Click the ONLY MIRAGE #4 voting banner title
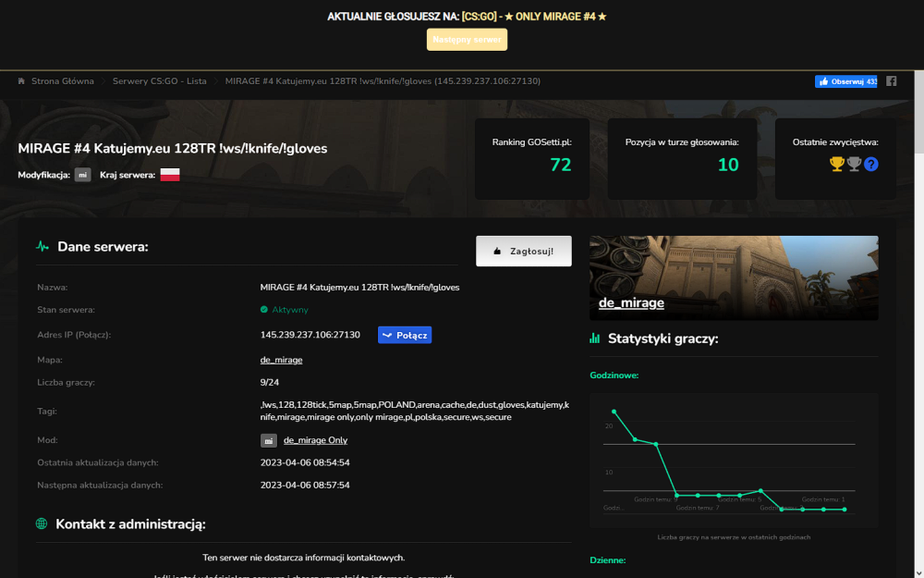 point(534,17)
